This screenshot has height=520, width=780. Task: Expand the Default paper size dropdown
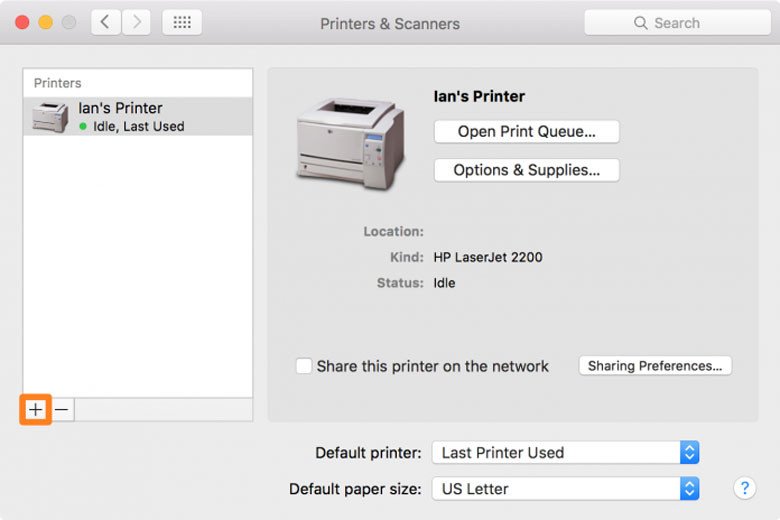point(565,489)
